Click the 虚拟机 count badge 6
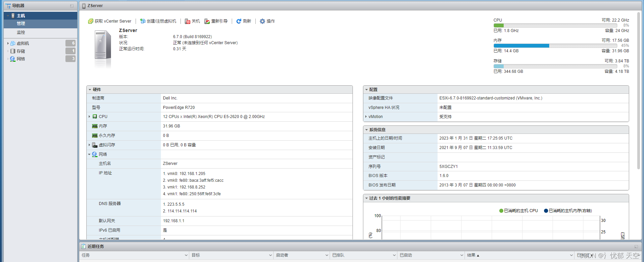644x262 pixels. (x=71, y=43)
